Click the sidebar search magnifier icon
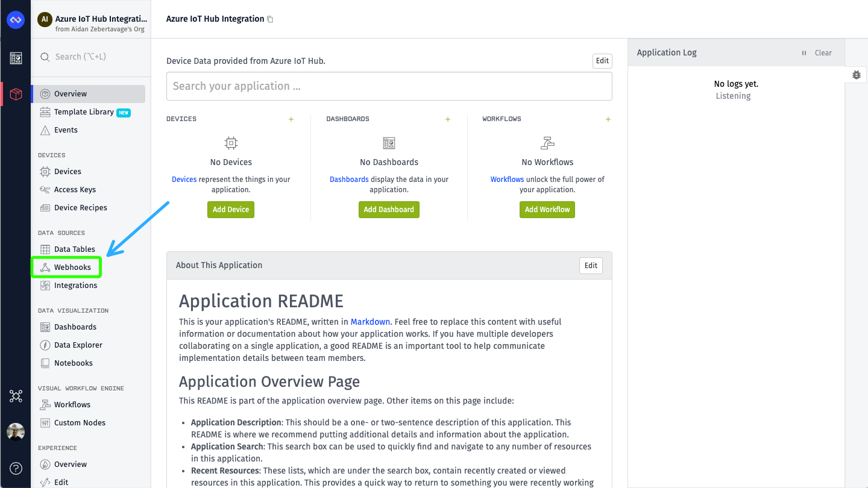Image resolution: width=868 pixels, height=488 pixels. coord(45,57)
